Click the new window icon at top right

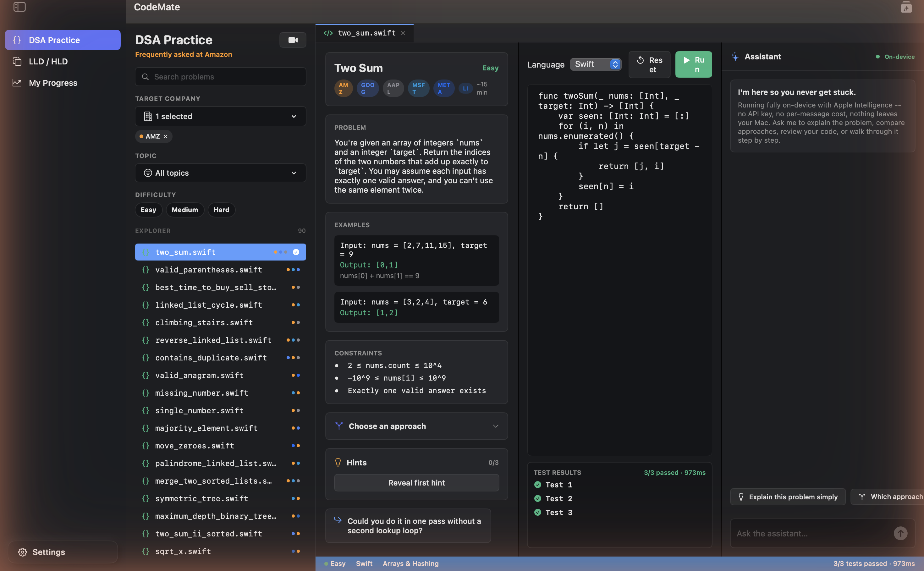(x=906, y=7)
